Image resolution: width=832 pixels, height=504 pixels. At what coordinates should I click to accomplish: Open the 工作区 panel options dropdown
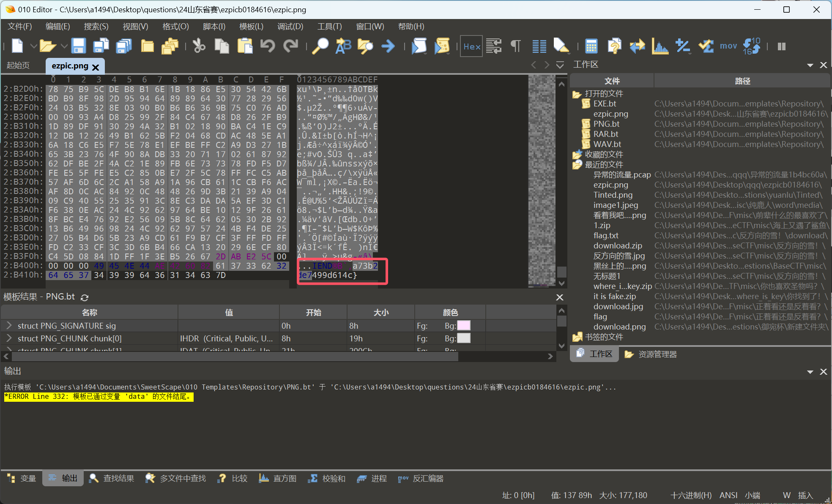coord(810,65)
